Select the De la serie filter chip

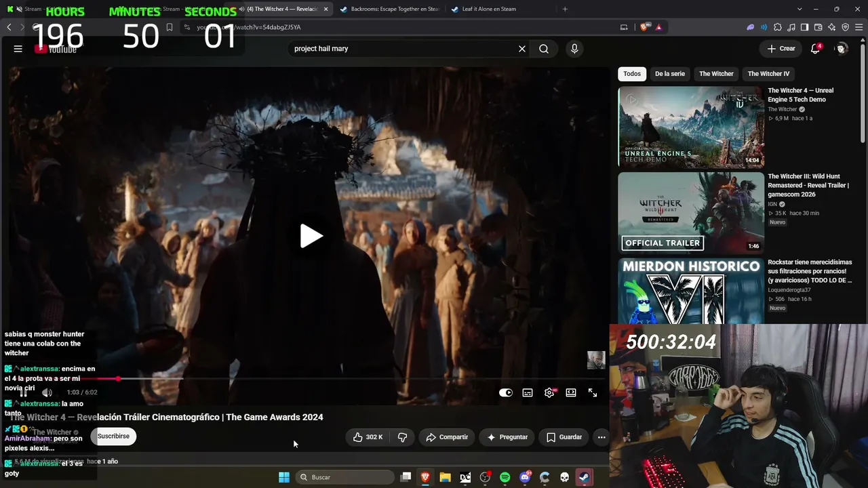[x=670, y=74]
